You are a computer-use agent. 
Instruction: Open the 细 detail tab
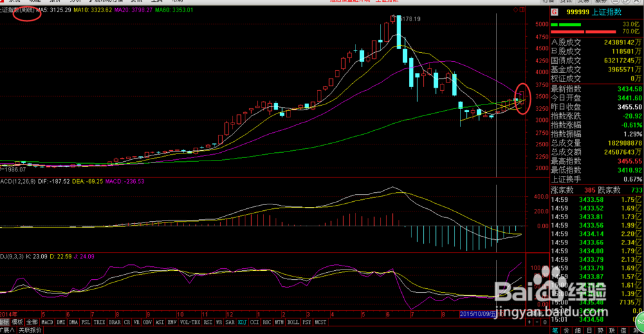tap(578, 330)
